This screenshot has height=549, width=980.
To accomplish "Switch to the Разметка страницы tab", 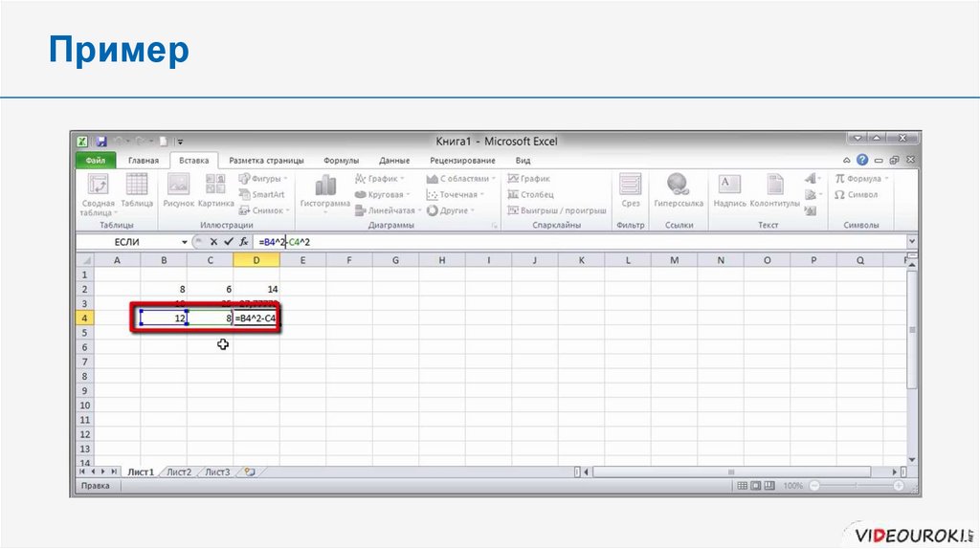I will tap(266, 161).
